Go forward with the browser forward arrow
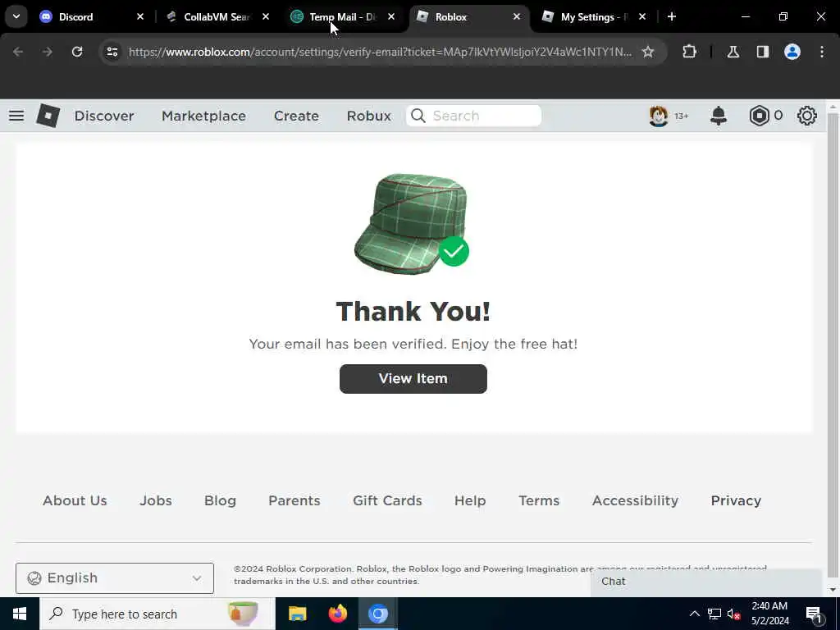This screenshot has height=630, width=840. (48, 52)
